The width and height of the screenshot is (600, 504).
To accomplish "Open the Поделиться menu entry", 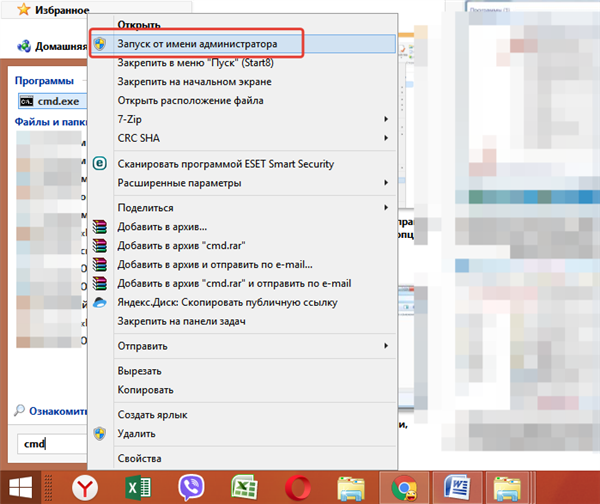I will pos(243,207).
